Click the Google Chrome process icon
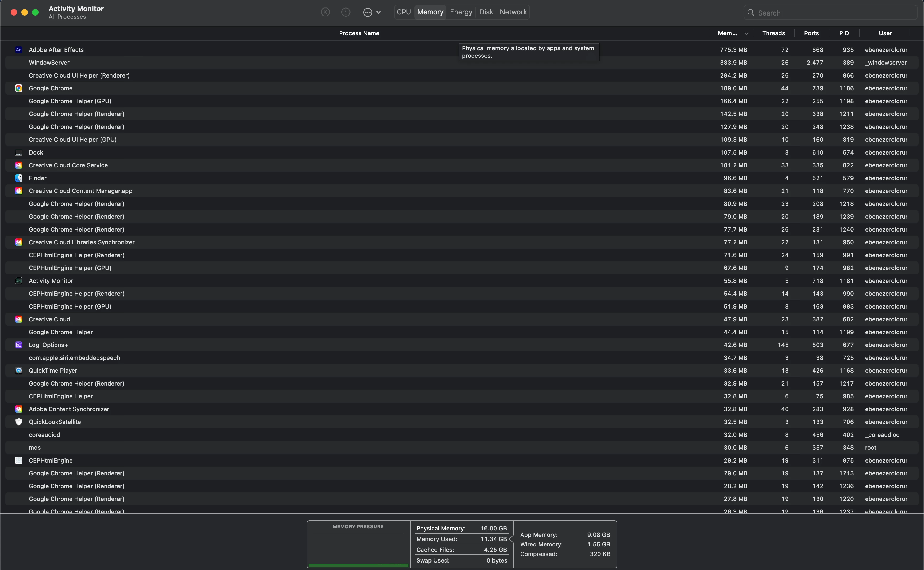The width and height of the screenshot is (924, 570). click(18, 88)
